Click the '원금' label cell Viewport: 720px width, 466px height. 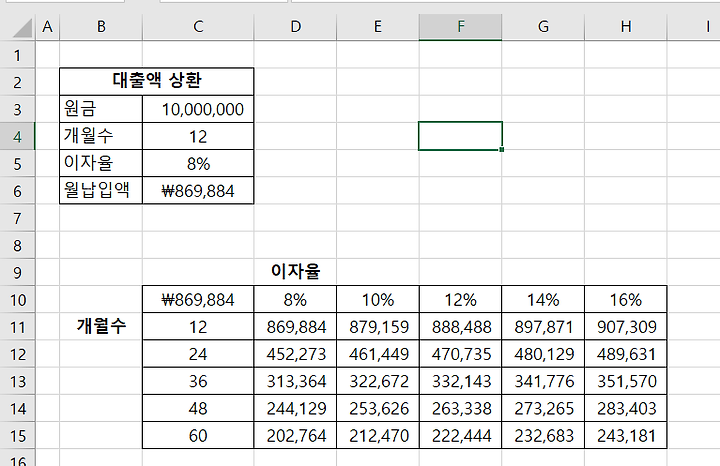click(x=101, y=109)
